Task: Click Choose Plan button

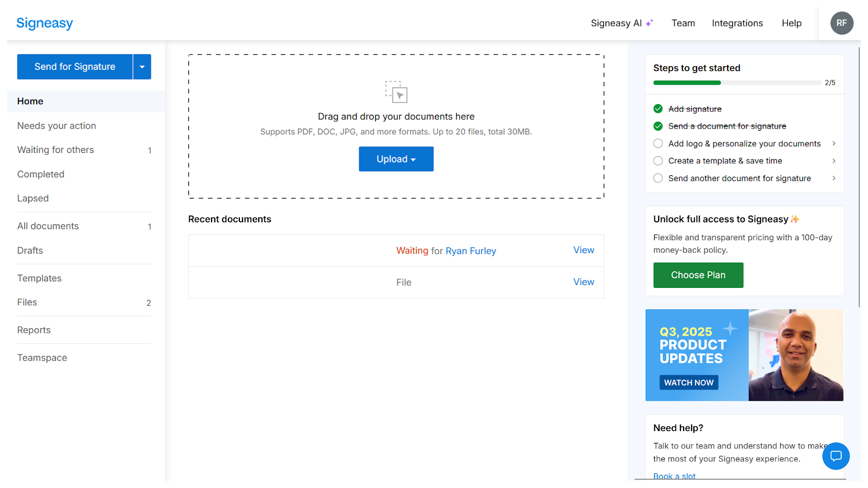Action: point(698,275)
